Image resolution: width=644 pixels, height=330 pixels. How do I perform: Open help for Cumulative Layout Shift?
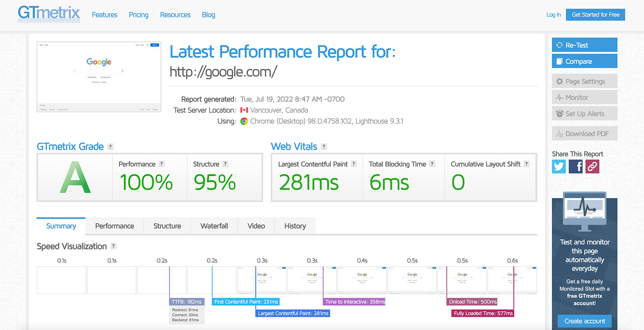526,164
